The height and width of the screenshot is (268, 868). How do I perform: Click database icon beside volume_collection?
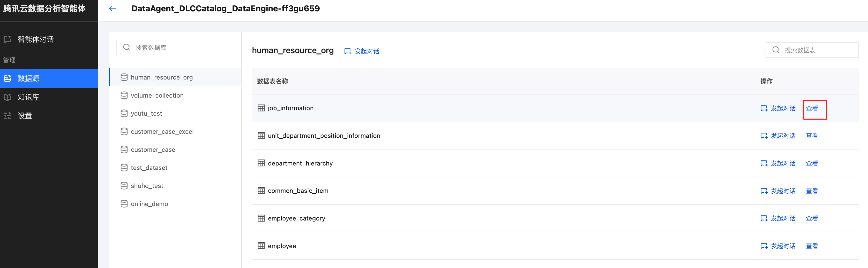(x=124, y=96)
